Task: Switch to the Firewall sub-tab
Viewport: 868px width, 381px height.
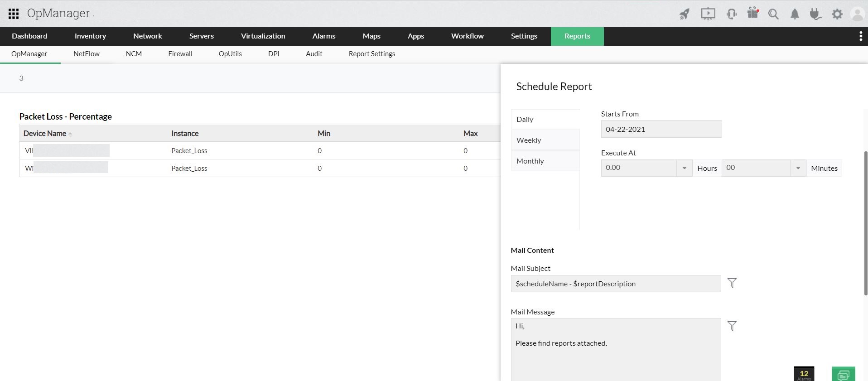Action: pos(180,54)
